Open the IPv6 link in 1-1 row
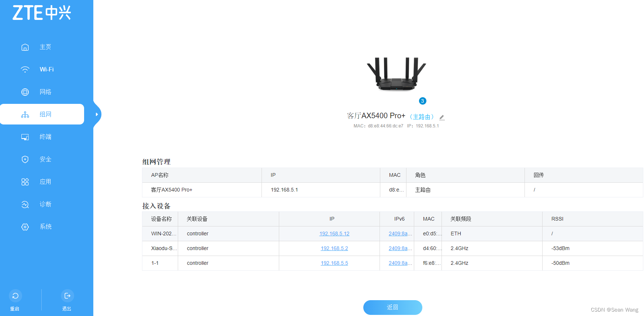644x316 pixels. point(400,263)
